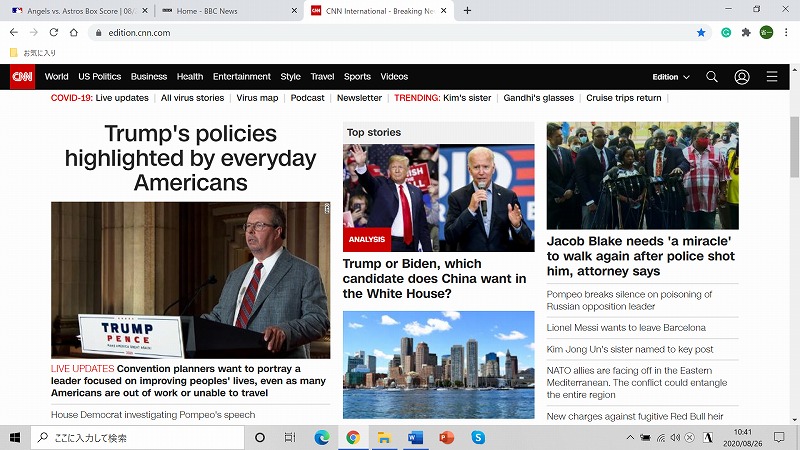
Task: Click the page vertical scrollbar thumb
Action: point(794,147)
